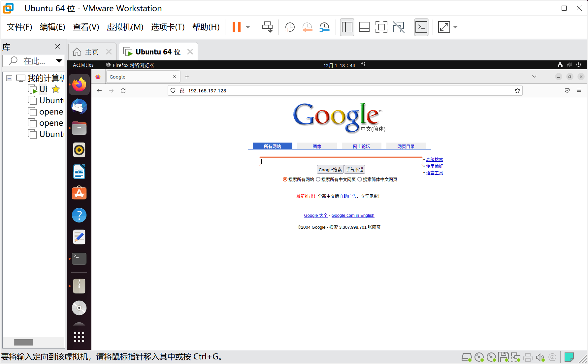Open the 帮助(H) menu
Image resolution: width=588 pixels, height=364 pixels.
tap(206, 27)
